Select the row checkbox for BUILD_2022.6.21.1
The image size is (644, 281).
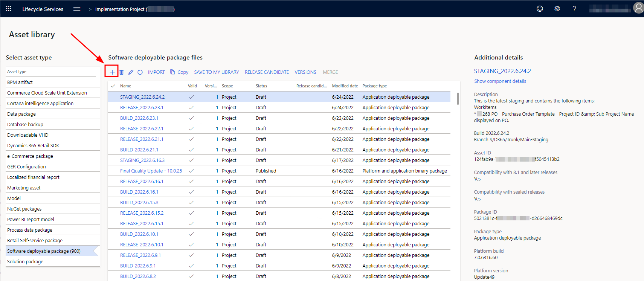click(113, 150)
